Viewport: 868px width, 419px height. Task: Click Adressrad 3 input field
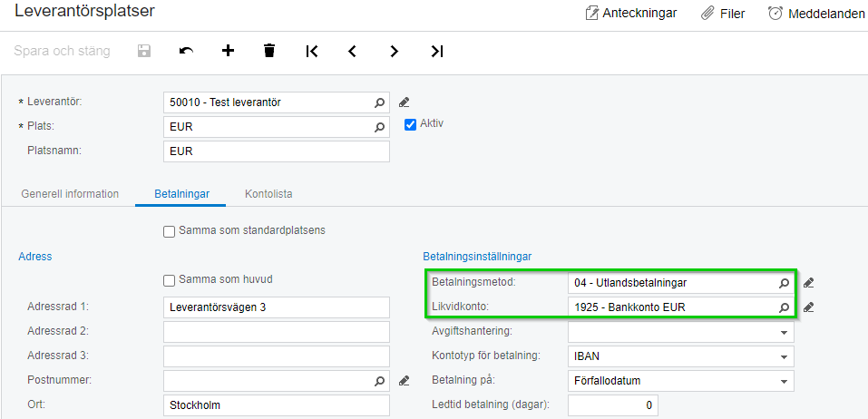277,356
